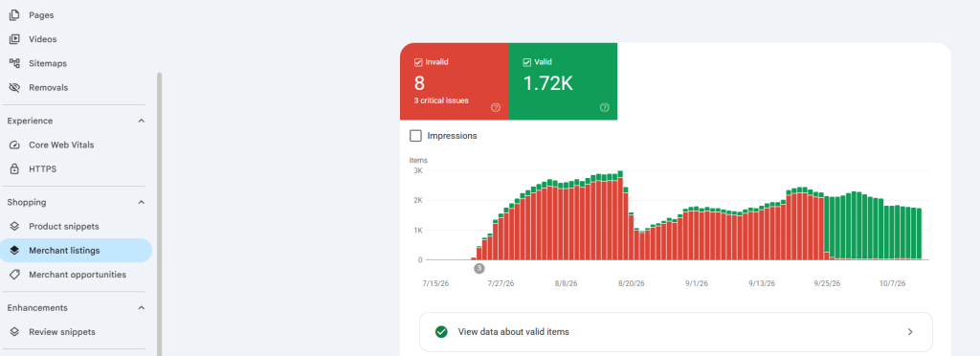Click the 9/1/26 date label
This screenshot has height=356, width=980.
697,283
